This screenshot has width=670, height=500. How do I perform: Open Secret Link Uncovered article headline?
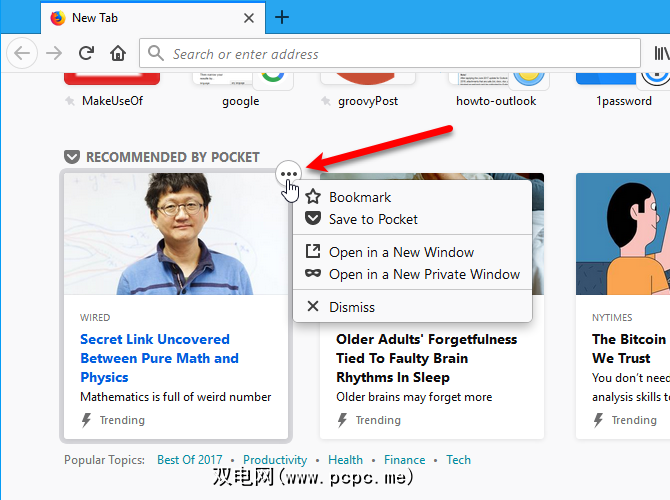[x=159, y=358]
